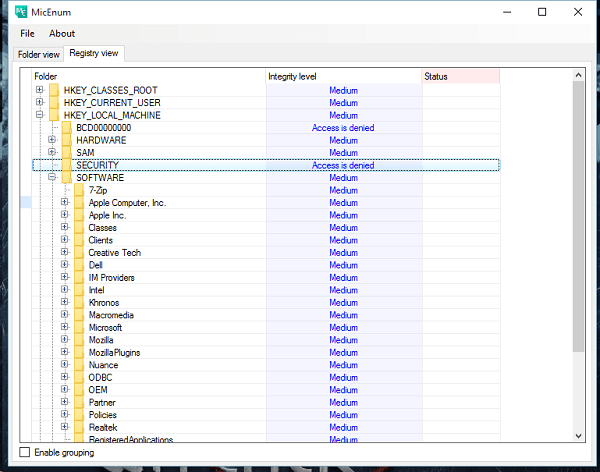Select the Policies tree row label
This screenshot has height=472, width=600.
103,415
